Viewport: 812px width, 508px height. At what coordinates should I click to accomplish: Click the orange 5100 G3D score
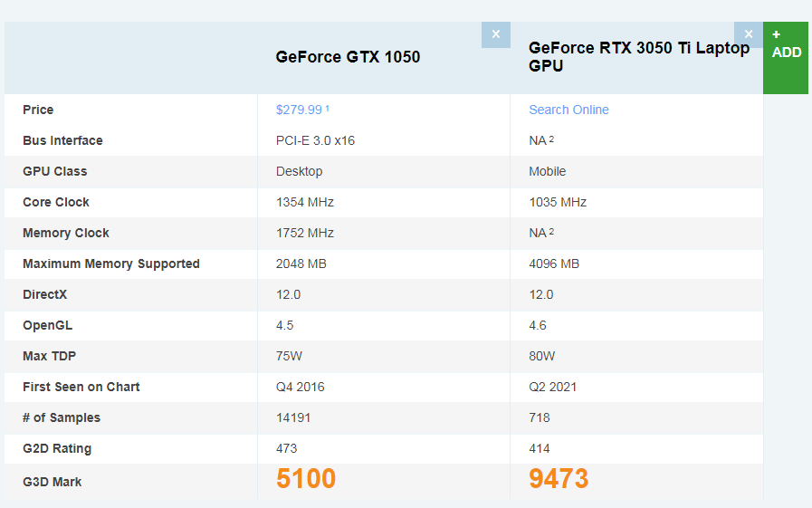[306, 478]
